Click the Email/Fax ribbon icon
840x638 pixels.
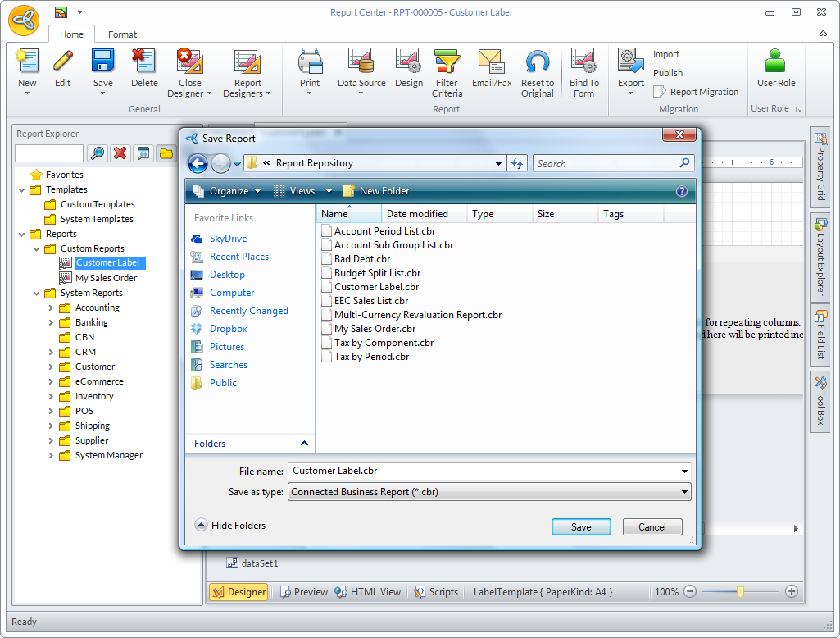click(x=491, y=62)
